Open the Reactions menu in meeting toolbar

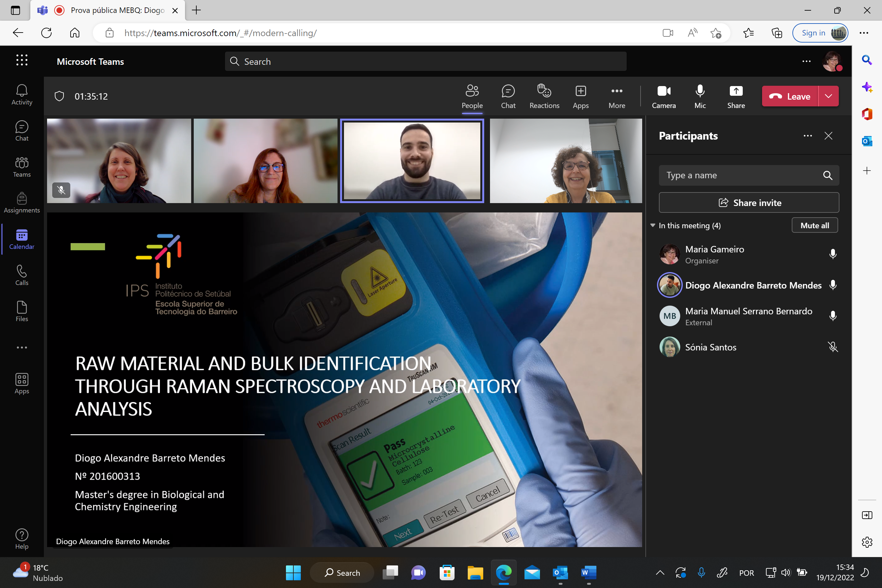point(544,96)
